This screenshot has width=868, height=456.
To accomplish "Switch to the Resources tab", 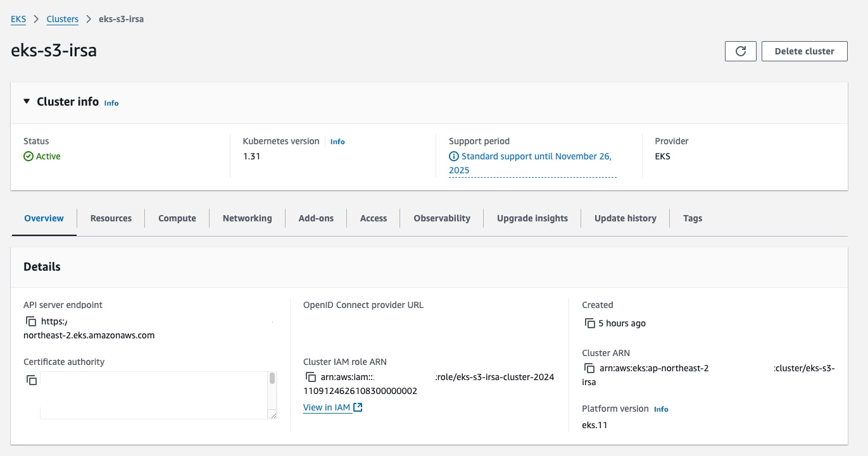I will (x=111, y=218).
